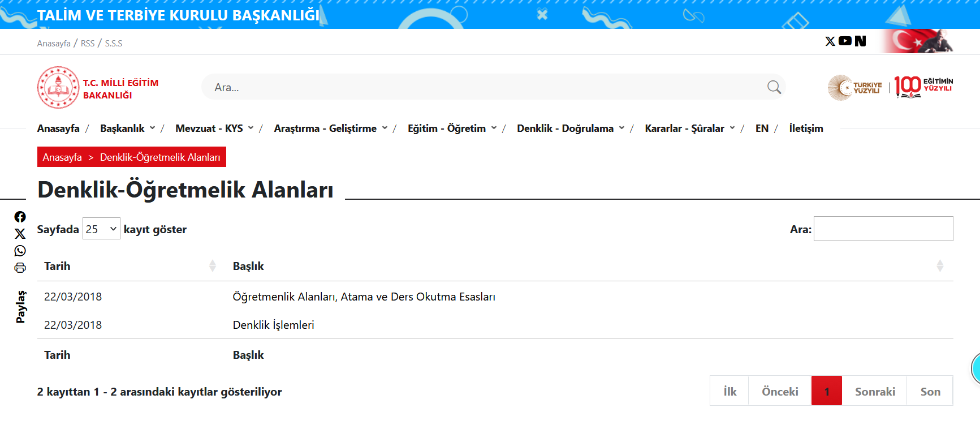The height and width of the screenshot is (442, 980).
Task: Open the İletişim menu item
Action: [x=806, y=128]
